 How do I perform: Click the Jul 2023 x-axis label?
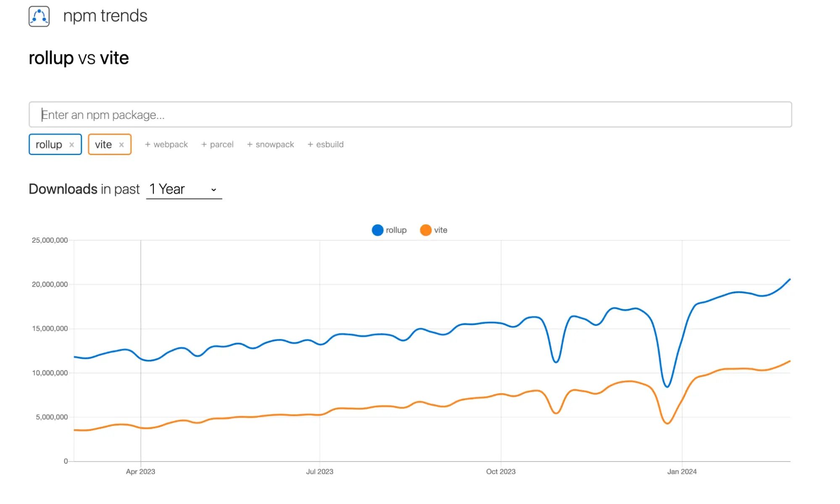(319, 472)
